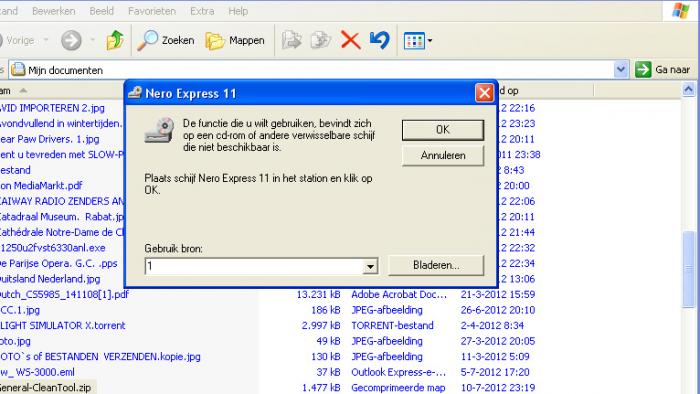Click the Move To folder icon
Screen dimensions: 700x394
coord(292,40)
